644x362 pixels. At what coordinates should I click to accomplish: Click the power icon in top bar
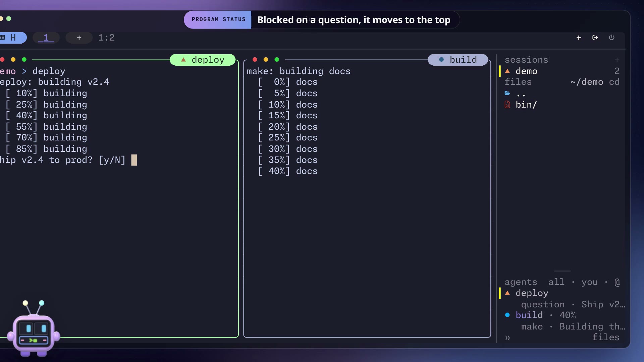tap(611, 38)
